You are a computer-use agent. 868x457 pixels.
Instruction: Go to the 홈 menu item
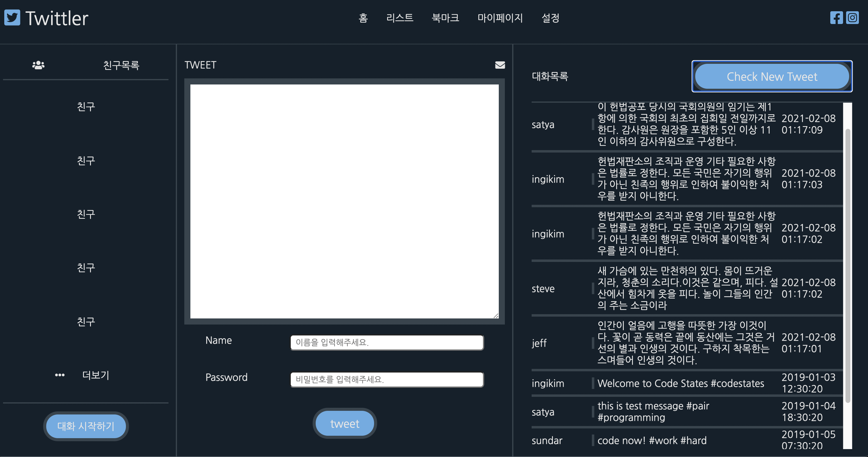363,18
